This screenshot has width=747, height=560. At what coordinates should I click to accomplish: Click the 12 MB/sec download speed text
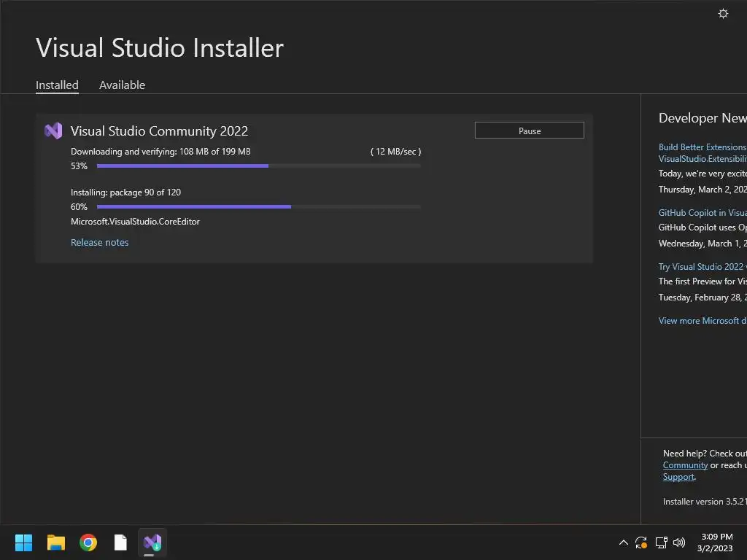pos(396,152)
